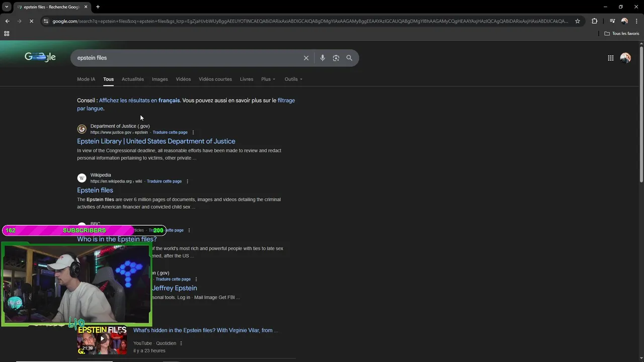The width and height of the screenshot is (644, 362).
Task: Open the Google account avatar on the page
Action: tap(625, 58)
